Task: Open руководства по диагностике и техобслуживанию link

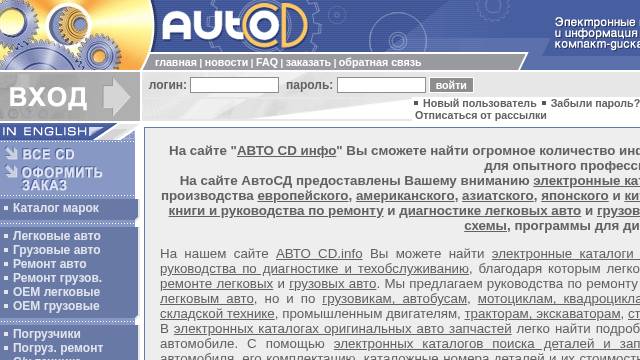Action: tap(314, 269)
